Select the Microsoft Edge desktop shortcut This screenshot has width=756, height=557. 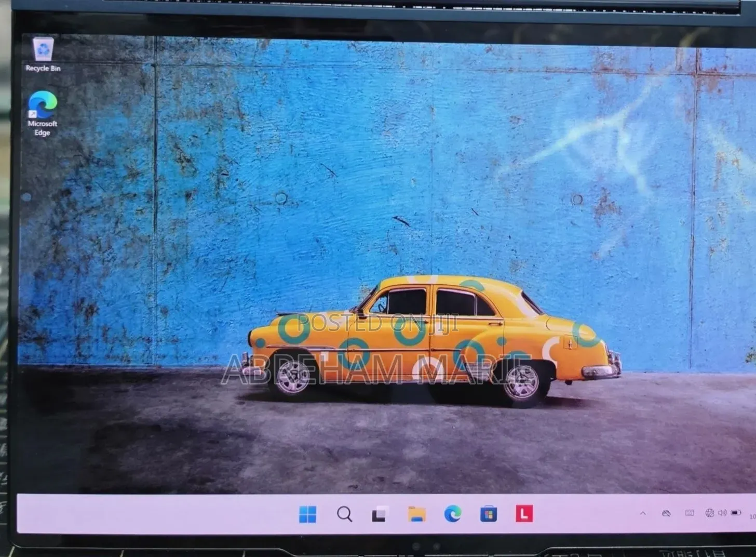point(43,114)
